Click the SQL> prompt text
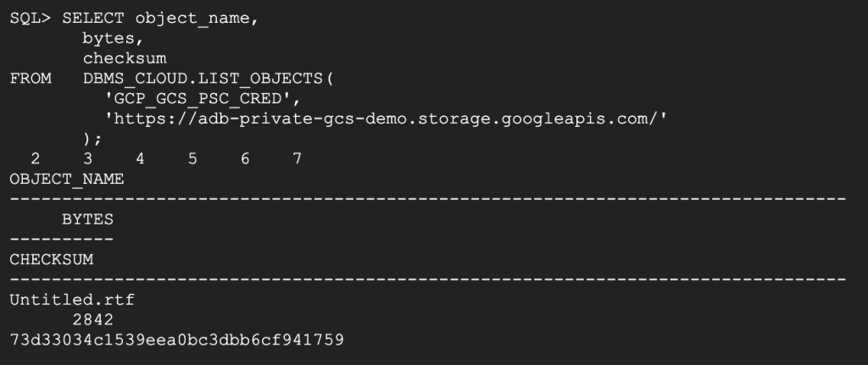Image resolution: width=868 pixels, height=365 pixels. (x=31, y=19)
